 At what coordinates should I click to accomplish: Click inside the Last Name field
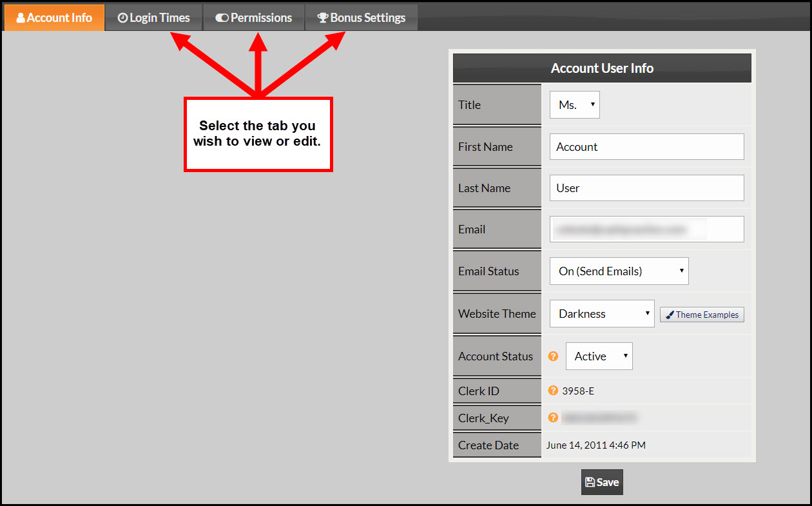(x=646, y=188)
